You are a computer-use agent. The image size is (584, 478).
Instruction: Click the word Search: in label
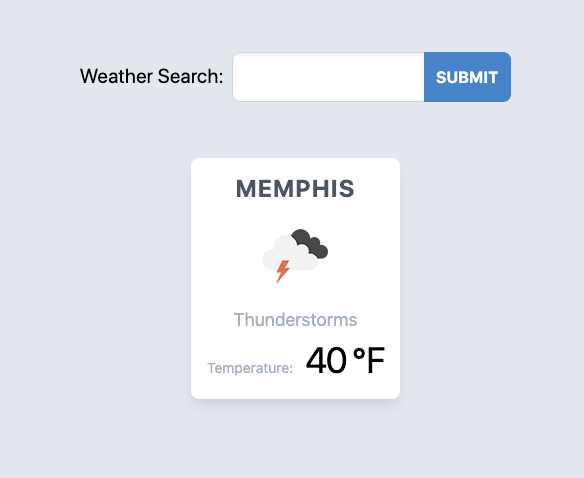(190, 76)
